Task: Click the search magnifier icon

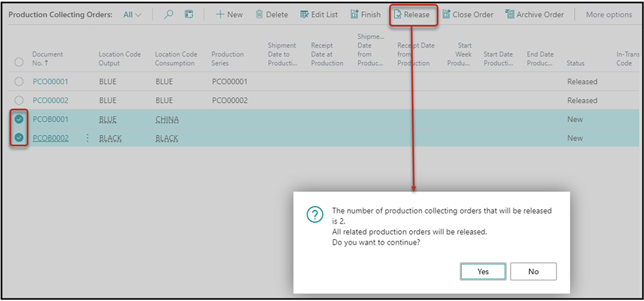Action: 168,15
